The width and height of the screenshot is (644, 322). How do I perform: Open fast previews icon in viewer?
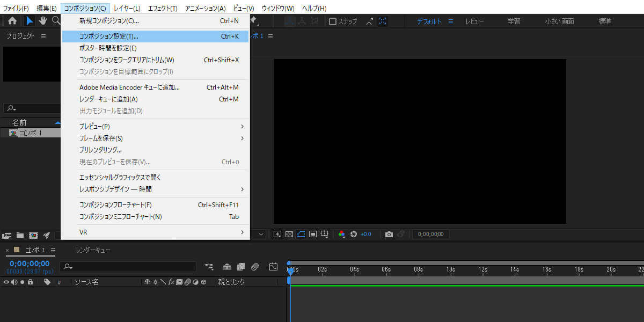pyautogui.click(x=277, y=235)
